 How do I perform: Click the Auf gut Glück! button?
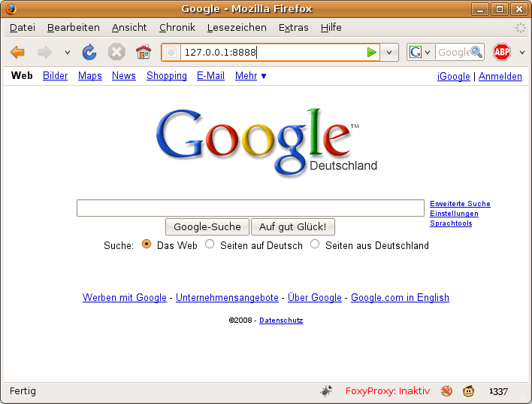[293, 226]
